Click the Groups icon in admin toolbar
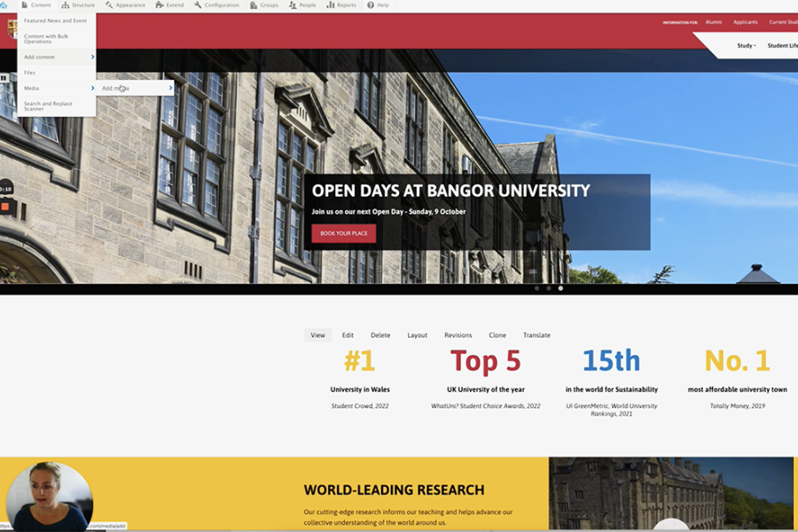This screenshot has width=798, height=532. (x=254, y=5)
